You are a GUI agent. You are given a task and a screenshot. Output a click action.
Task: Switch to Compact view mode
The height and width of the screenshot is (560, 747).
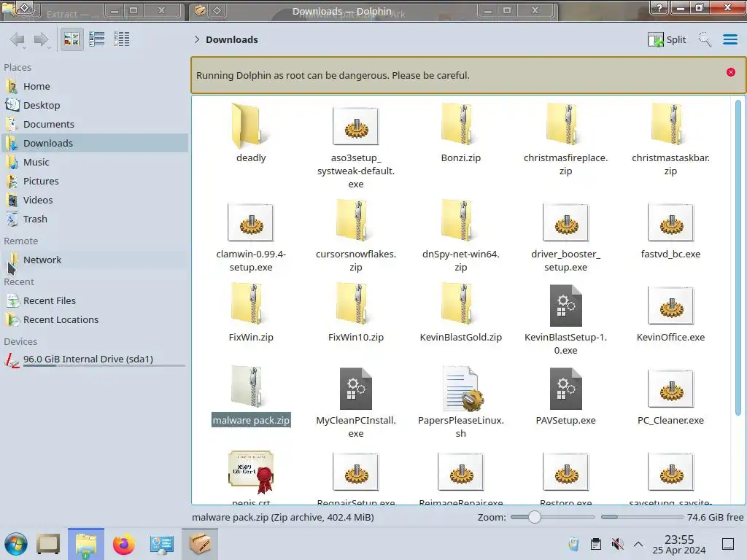97,39
